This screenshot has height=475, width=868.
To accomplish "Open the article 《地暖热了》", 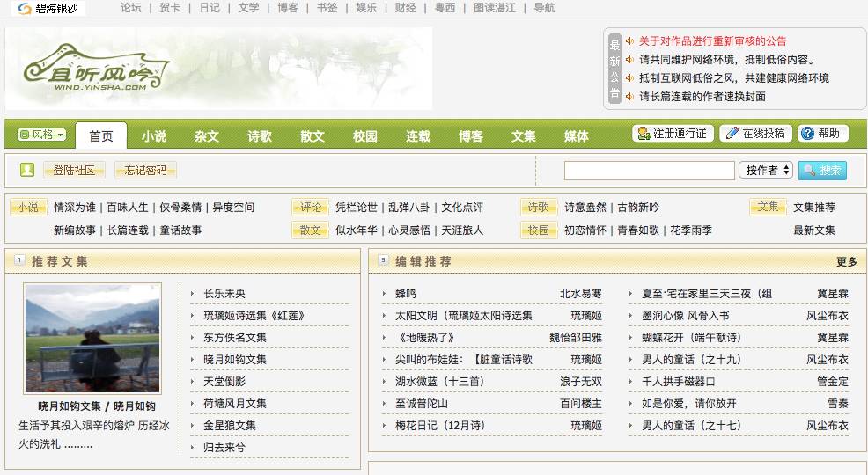I will tap(424, 337).
